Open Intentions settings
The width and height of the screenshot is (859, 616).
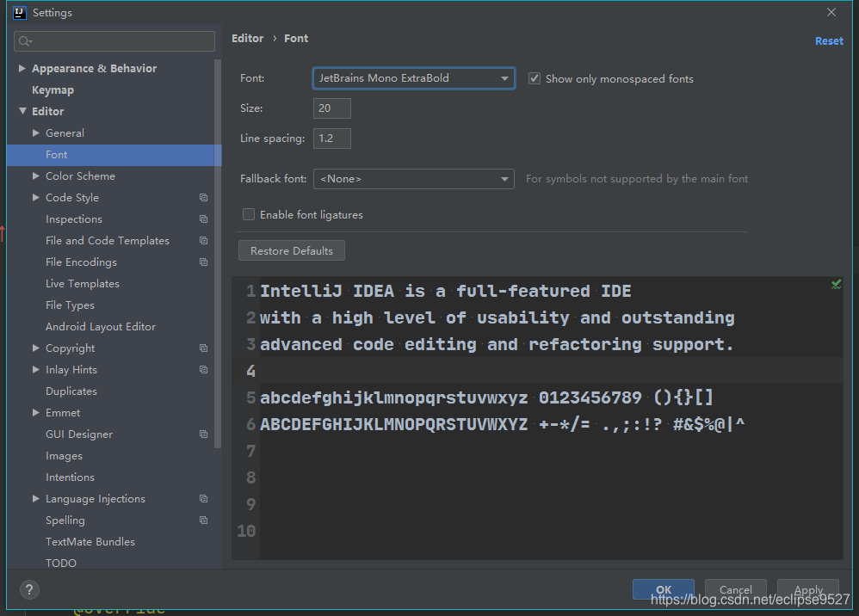coord(70,477)
